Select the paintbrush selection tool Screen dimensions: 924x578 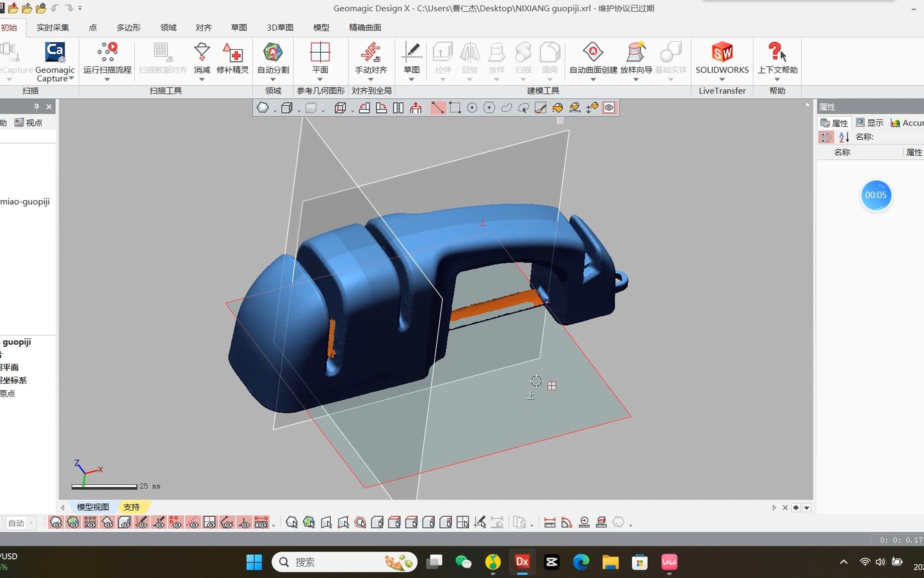pyautogui.click(x=541, y=108)
